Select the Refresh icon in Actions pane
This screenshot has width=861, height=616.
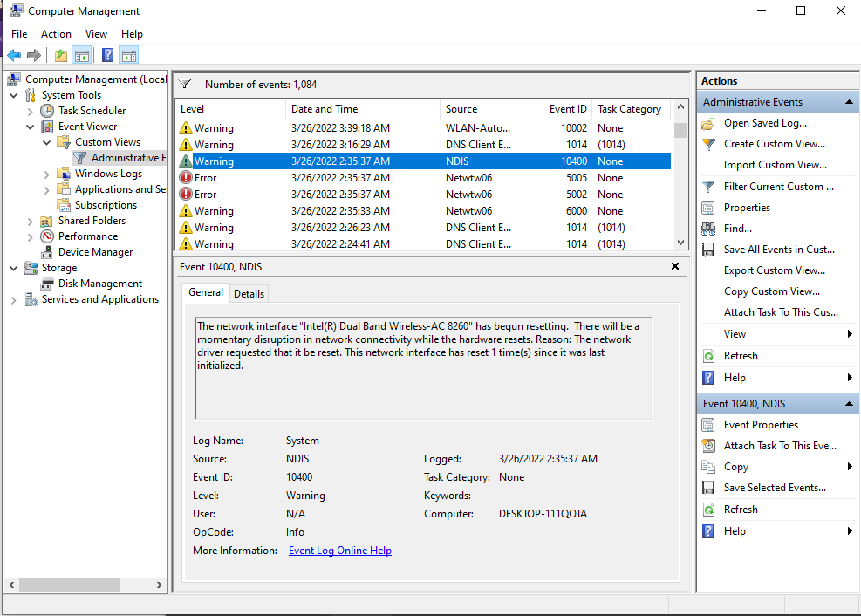tap(710, 355)
